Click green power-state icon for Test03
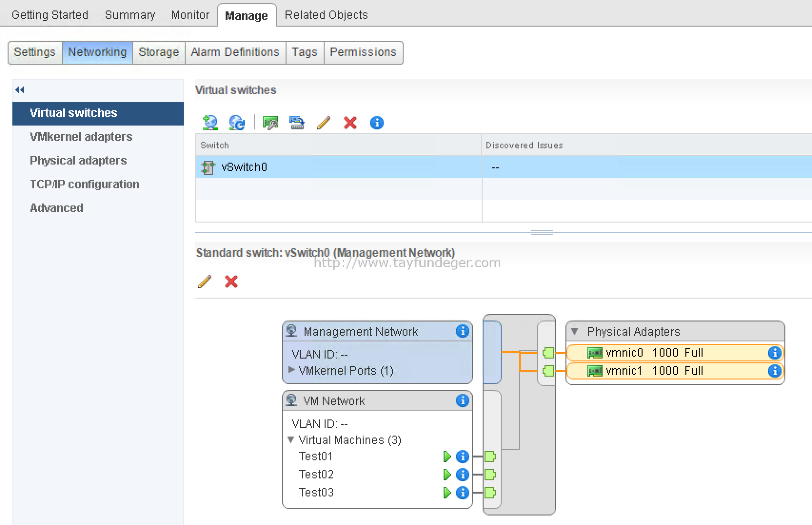 click(x=447, y=493)
